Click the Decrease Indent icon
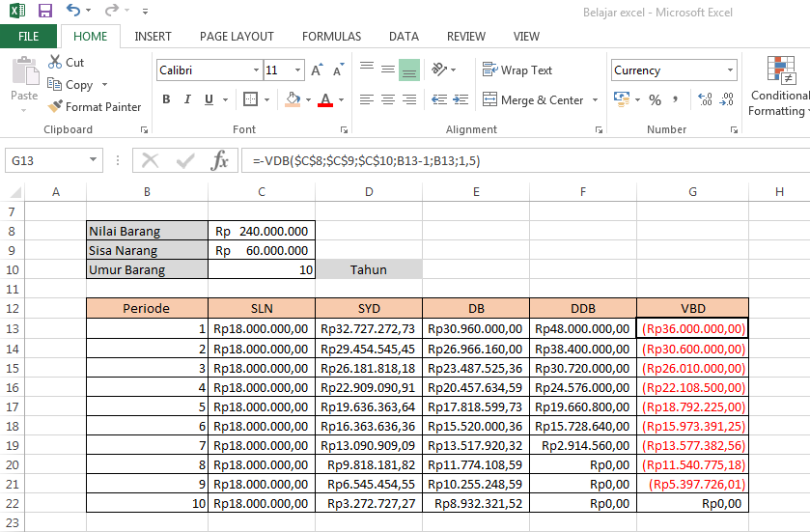This screenshot has height=532, width=810. pyautogui.click(x=439, y=99)
